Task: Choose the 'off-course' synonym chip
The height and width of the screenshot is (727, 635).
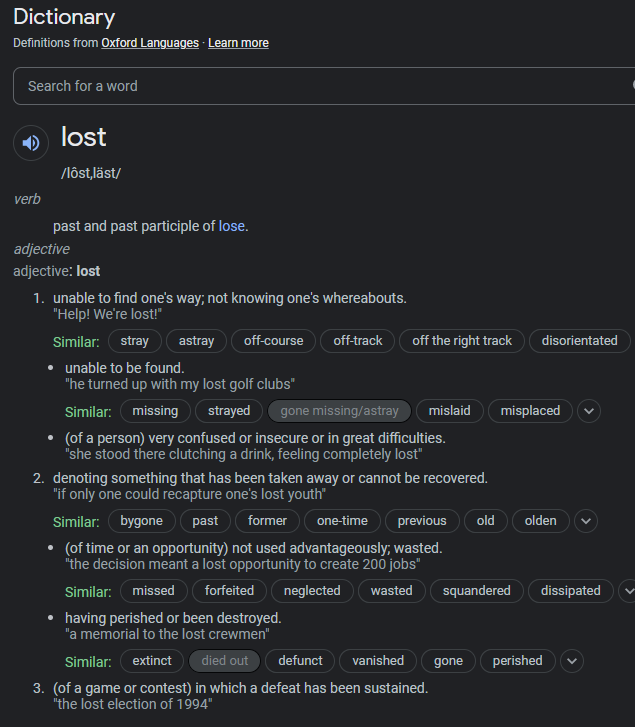Action: pyautogui.click(x=274, y=341)
